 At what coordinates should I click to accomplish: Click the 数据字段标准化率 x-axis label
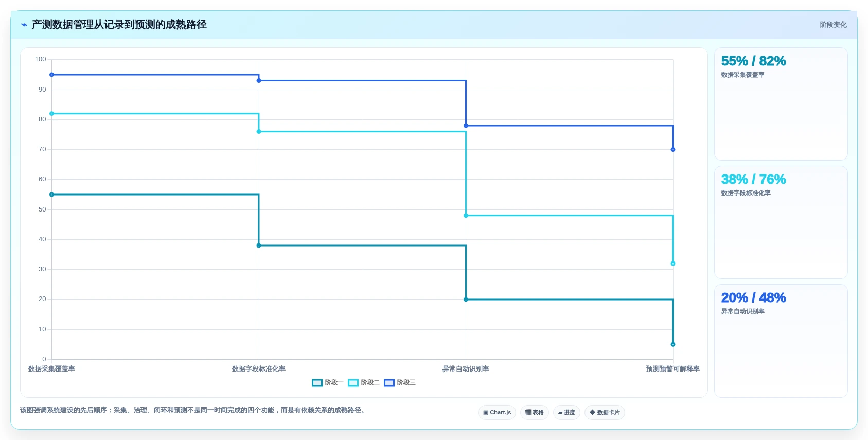pos(259,369)
